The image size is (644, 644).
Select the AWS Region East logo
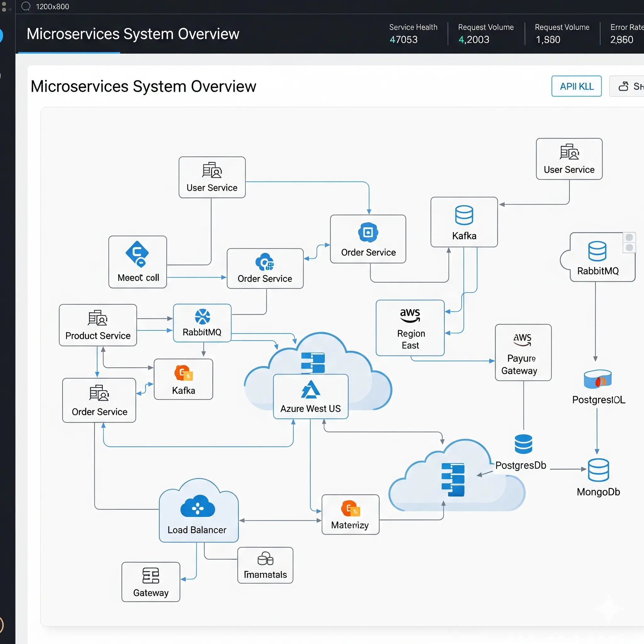click(x=410, y=315)
